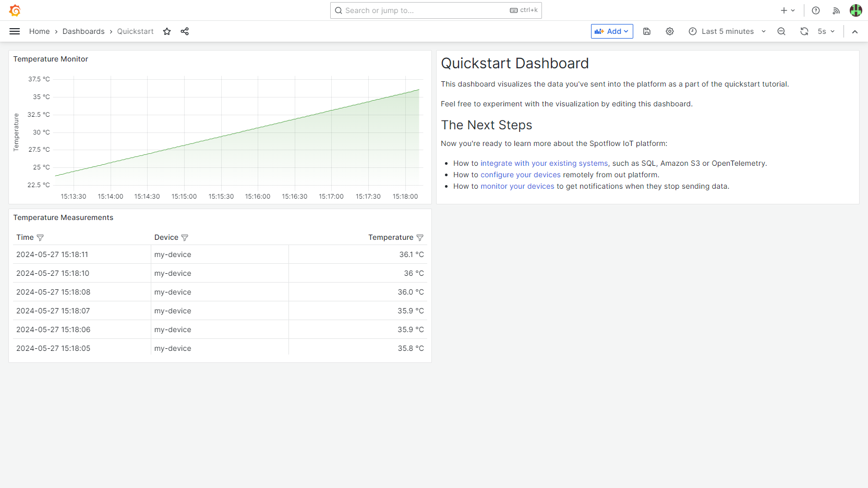Image resolution: width=868 pixels, height=488 pixels.
Task: Refresh the dashboard now
Action: [x=804, y=31]
